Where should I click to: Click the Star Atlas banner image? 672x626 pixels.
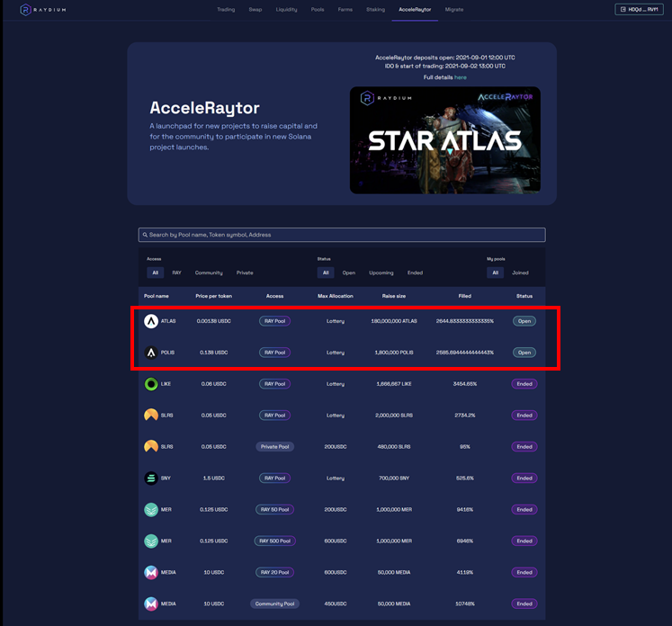445,140
